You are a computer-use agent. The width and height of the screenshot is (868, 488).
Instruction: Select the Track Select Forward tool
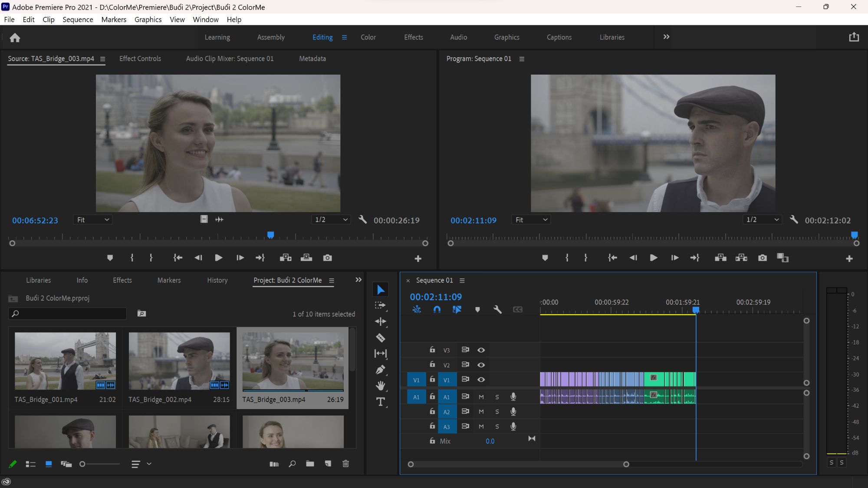[381, 305]
